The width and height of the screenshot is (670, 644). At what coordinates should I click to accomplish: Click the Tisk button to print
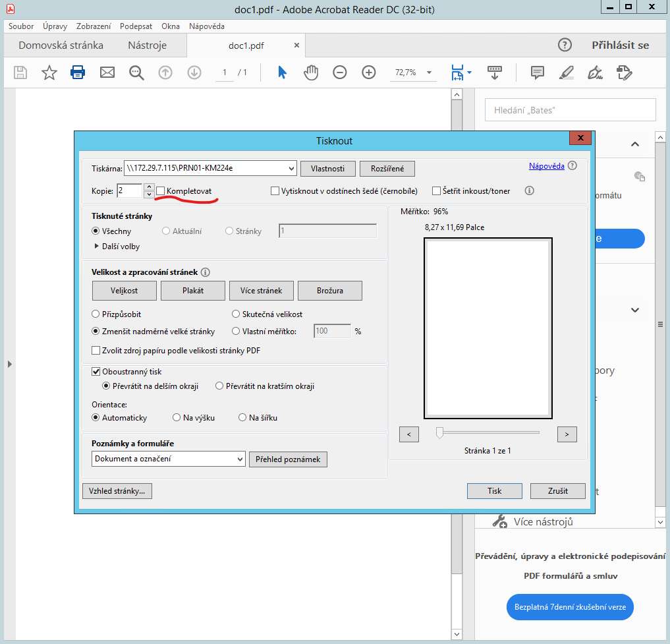(494, 491)
